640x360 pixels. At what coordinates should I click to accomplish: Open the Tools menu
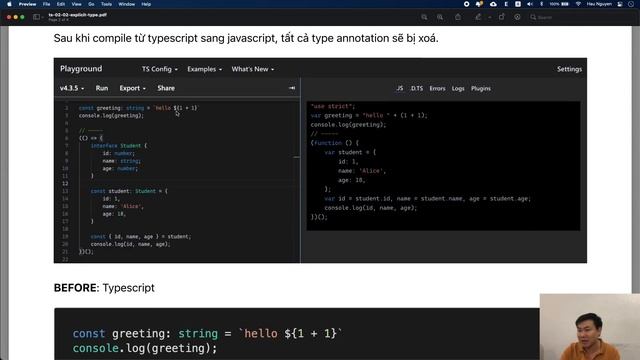[x=106, y=4]
